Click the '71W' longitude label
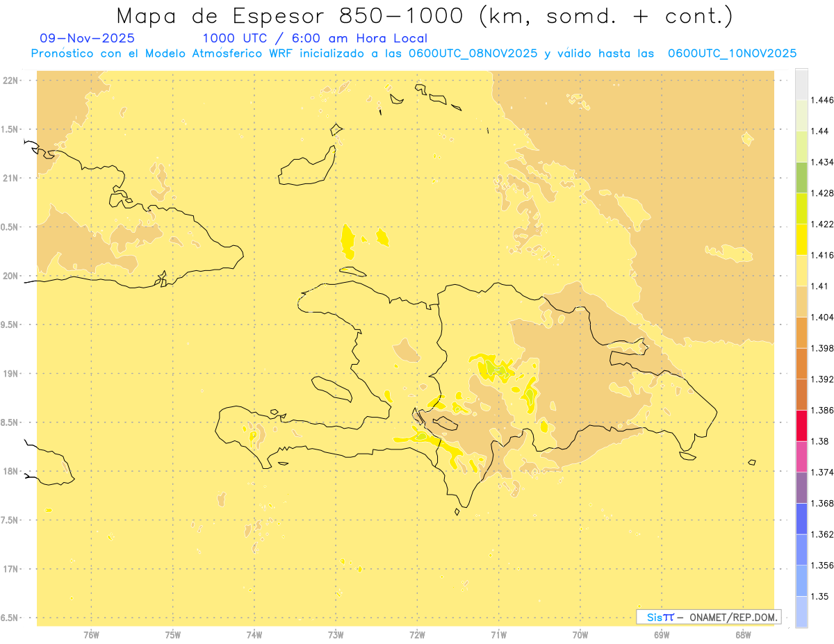This screenshot has height=644, width=834. coord(498,635)
